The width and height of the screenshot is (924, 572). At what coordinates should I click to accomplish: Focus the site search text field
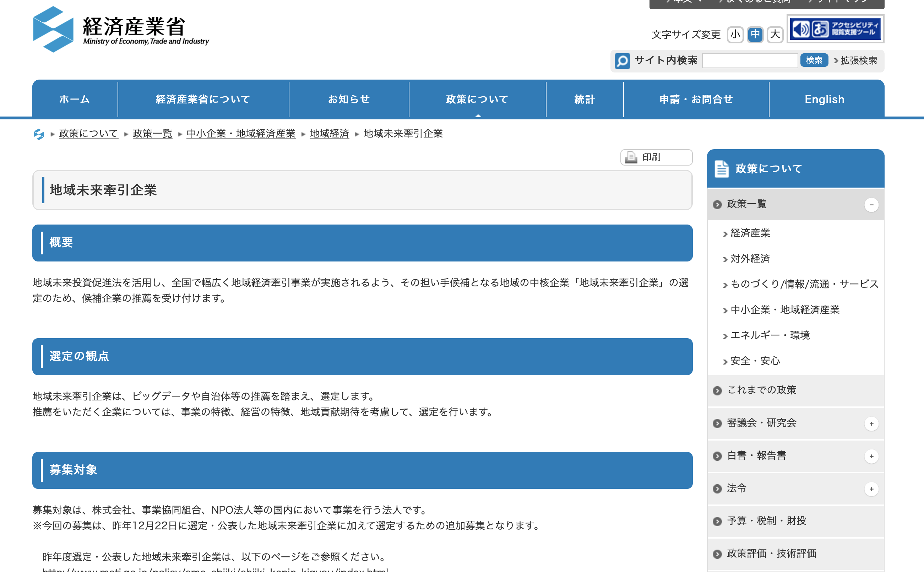750,60
